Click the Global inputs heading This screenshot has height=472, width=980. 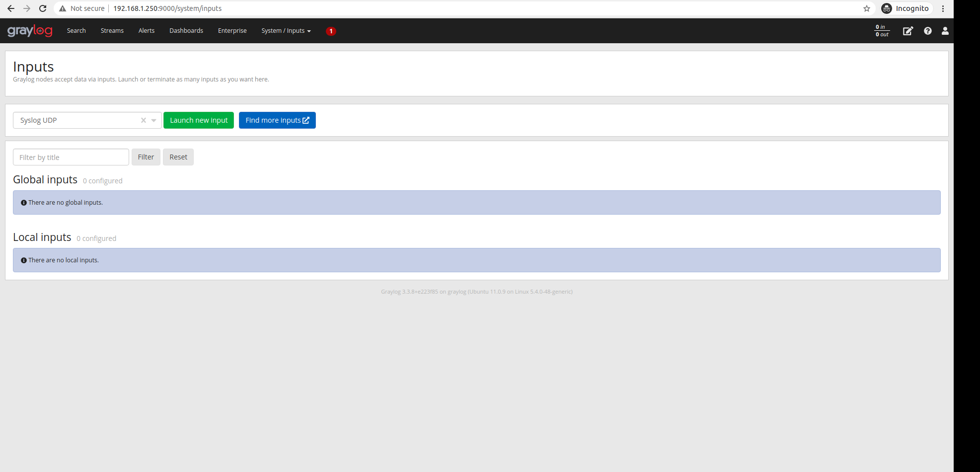click(45, 180)
